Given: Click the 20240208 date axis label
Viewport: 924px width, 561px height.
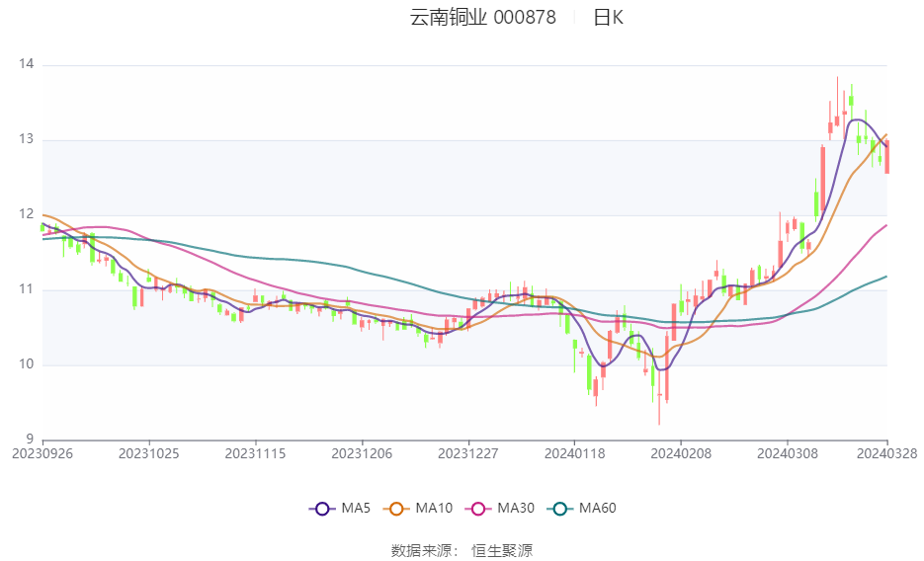Looking at the screenshot, I should (x=681, y=454).
